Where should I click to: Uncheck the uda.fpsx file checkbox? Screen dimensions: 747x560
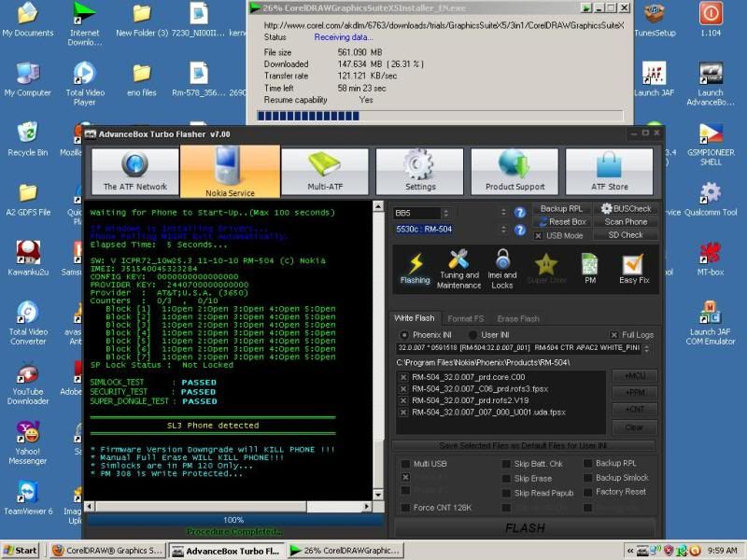(403, 413)
